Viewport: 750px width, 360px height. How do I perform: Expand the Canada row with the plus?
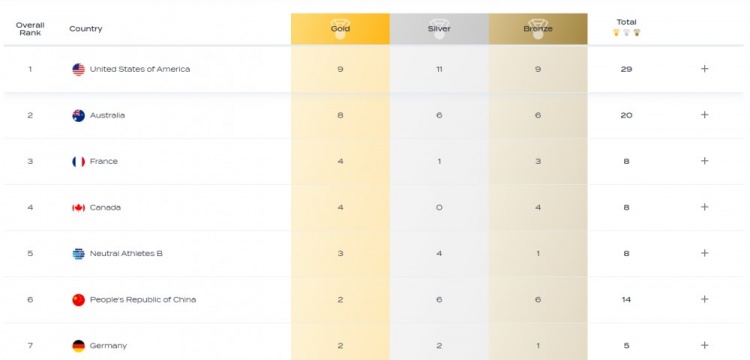click(704, 207)
